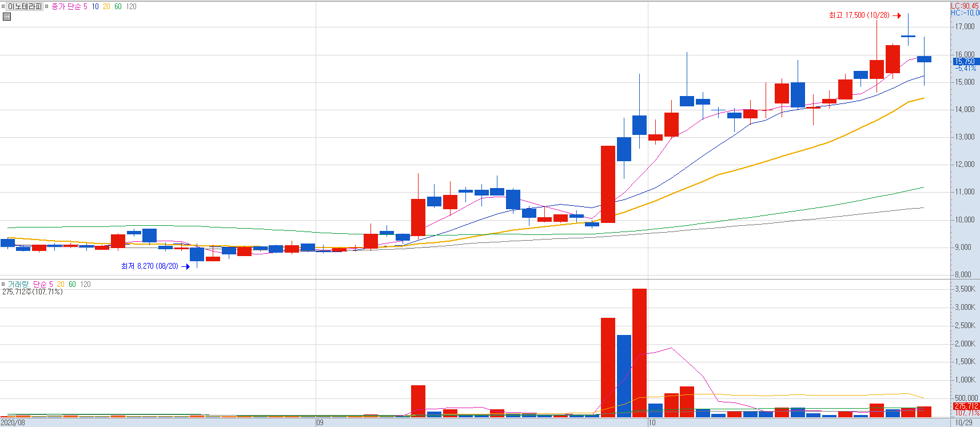Click the red 275,712 volume tag
Screen dimensions: 980x427
tap(966, 406)
